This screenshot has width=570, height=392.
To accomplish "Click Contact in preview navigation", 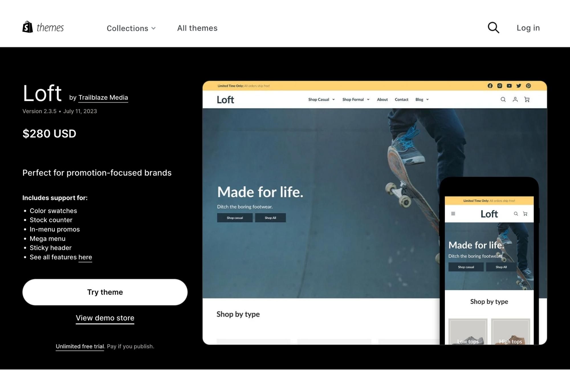I will (x=401, y=99).
